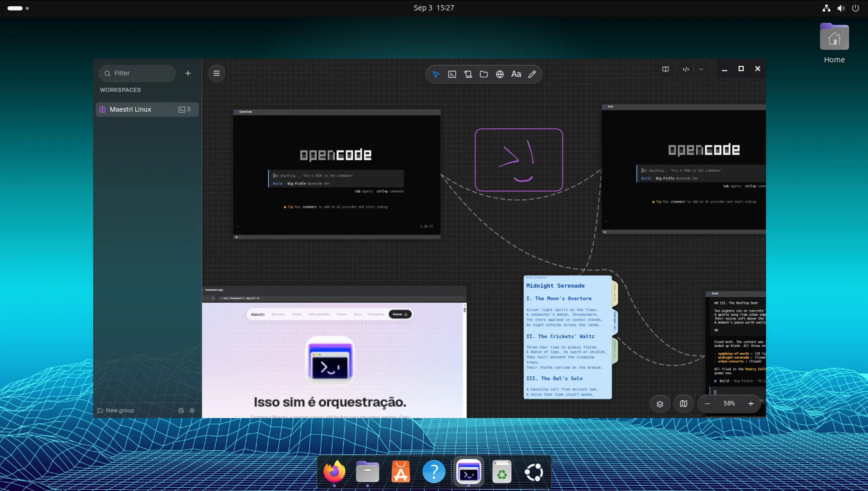Add a new workspace with plus

click(188, 73)
